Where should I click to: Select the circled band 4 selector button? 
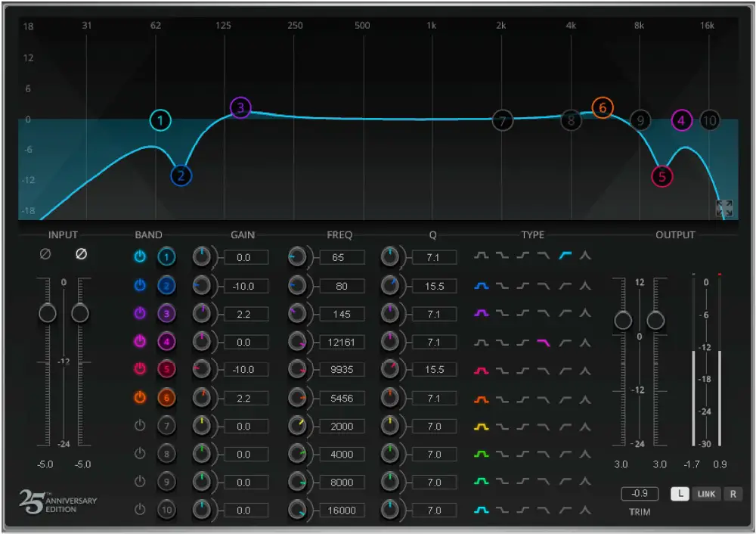167,341
